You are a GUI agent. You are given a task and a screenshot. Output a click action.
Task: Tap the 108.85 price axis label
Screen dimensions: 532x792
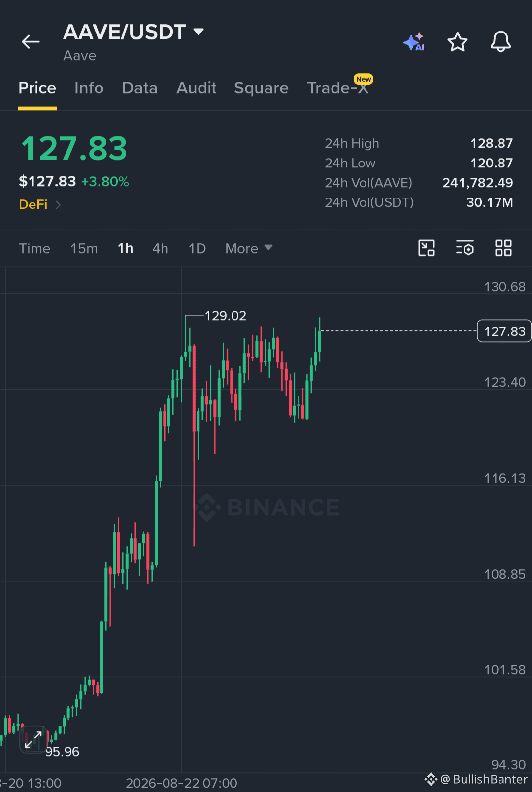(505, 574)
